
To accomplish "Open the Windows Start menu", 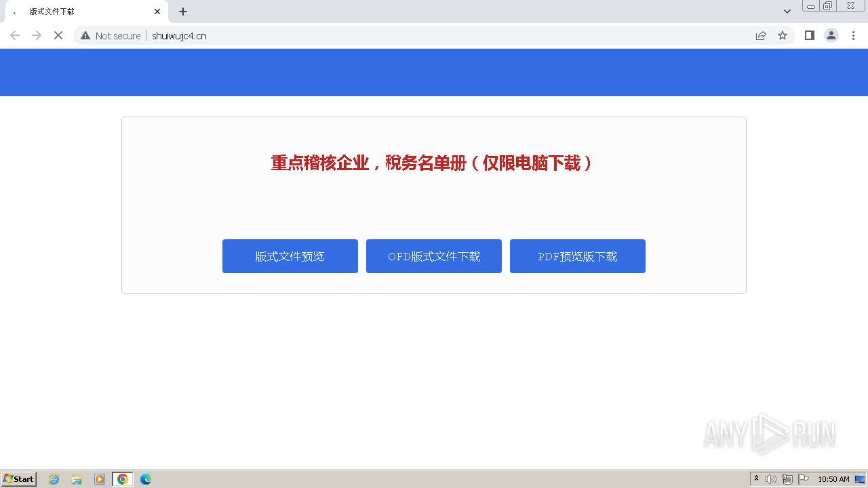I will point(19,479).
